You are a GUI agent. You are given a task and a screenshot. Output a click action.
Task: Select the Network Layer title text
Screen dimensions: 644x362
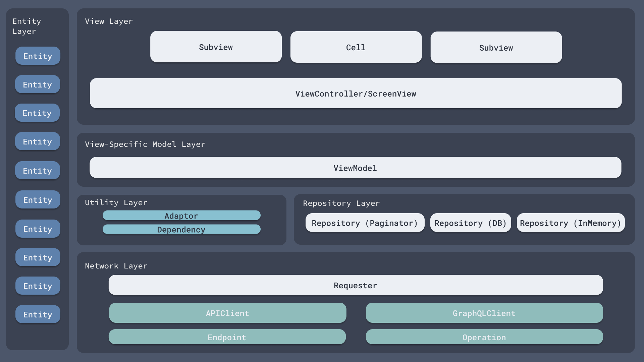click(116, 266)
